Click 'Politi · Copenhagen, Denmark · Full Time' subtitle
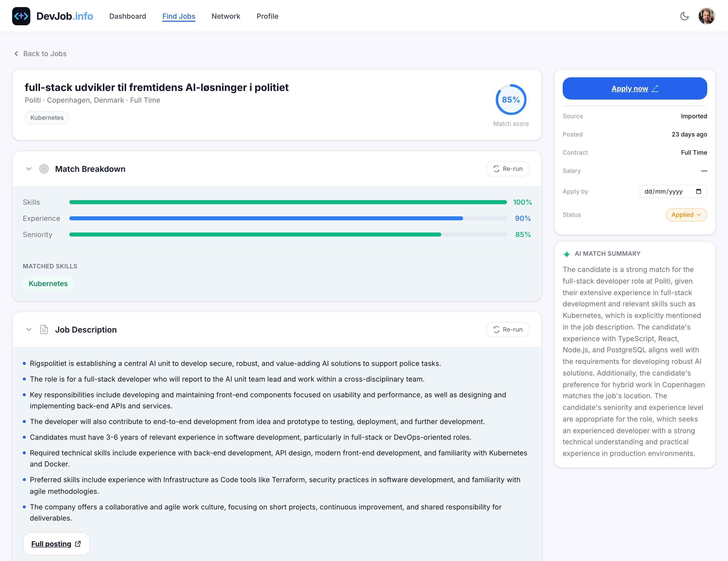This screenshot has height=561, width=728. (x=92, y=100)
